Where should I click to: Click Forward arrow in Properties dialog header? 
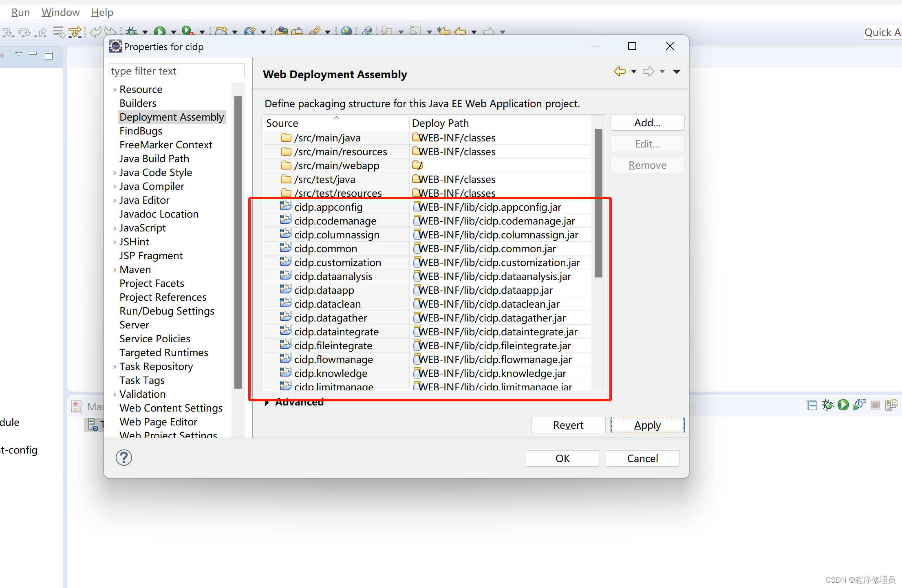pos(648,71)
